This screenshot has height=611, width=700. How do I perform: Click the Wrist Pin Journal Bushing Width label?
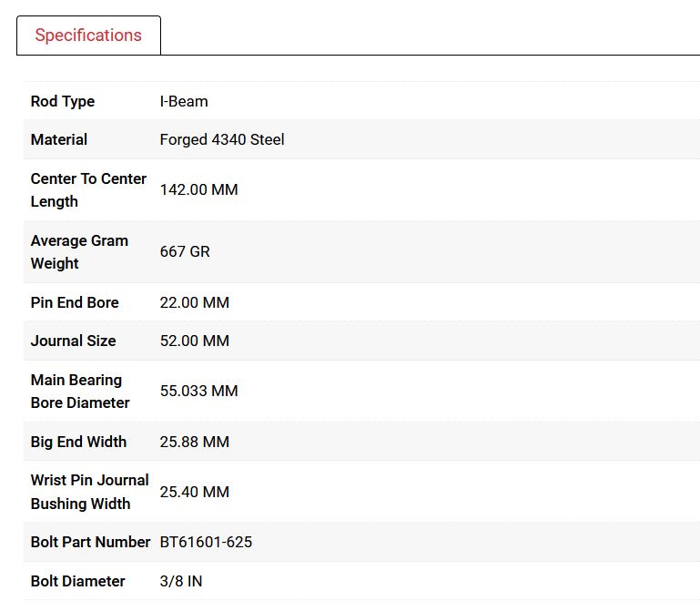click(x=89, y=492)
